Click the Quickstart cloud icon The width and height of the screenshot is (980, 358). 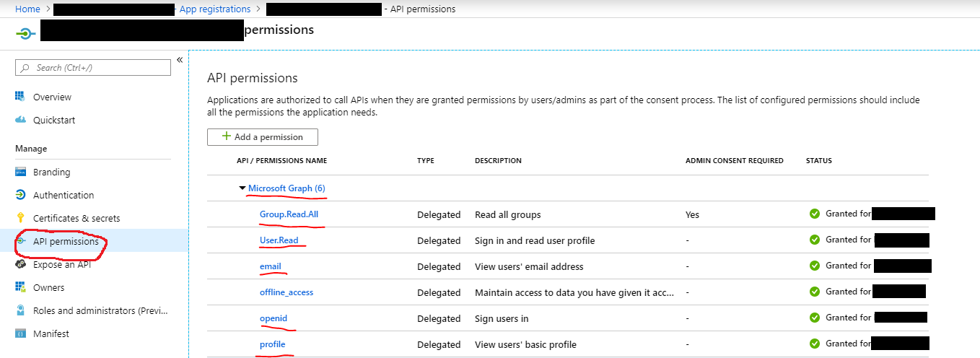click(x=20, y=120)
